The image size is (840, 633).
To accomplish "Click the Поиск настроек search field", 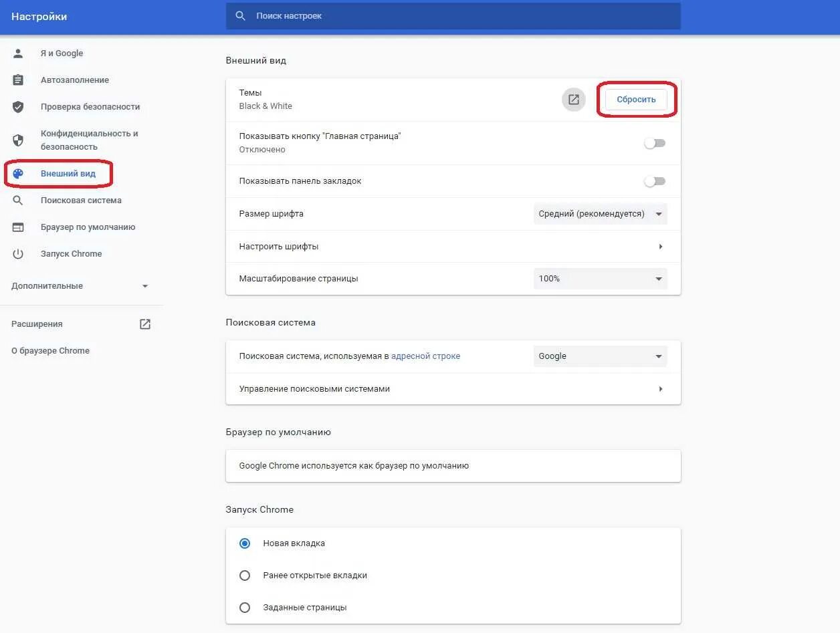I will [453, 16].
